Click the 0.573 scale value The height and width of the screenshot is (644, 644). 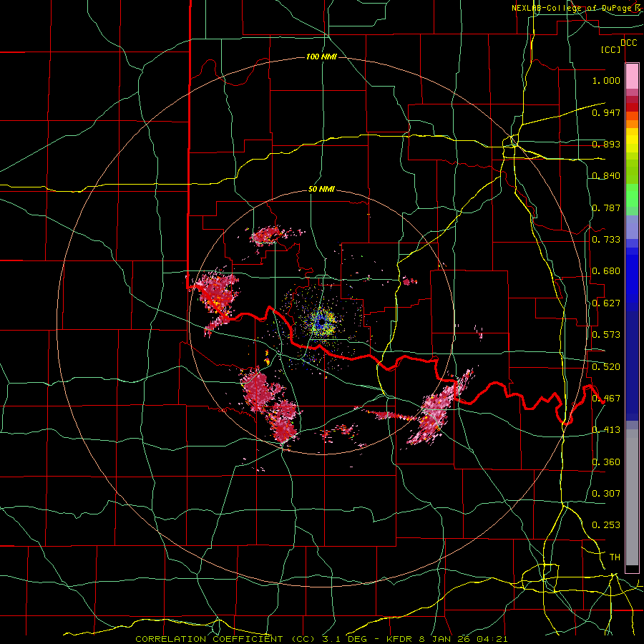click(x=606, y=335)
